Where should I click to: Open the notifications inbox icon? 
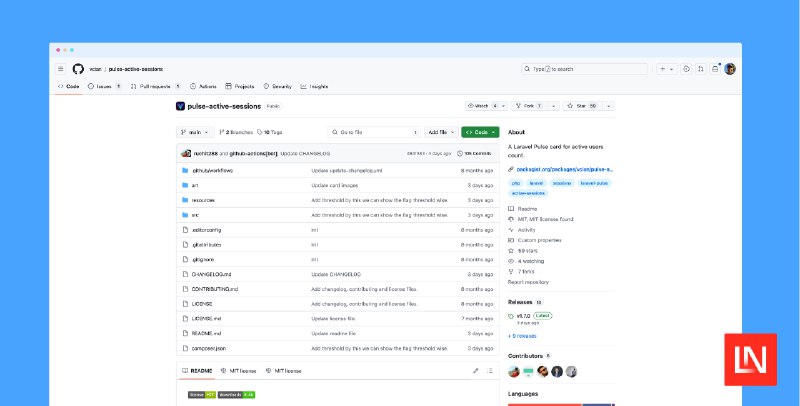715,69
